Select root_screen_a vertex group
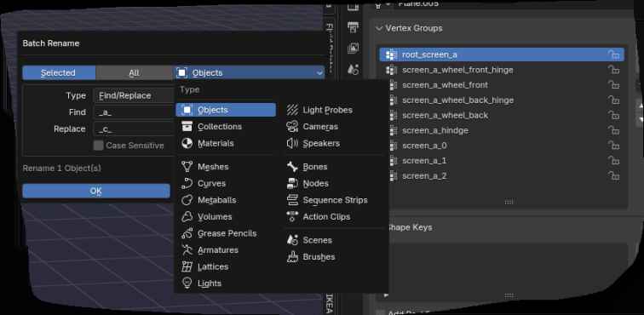This screenshot has width=644, height=315. tap(502, 54)
